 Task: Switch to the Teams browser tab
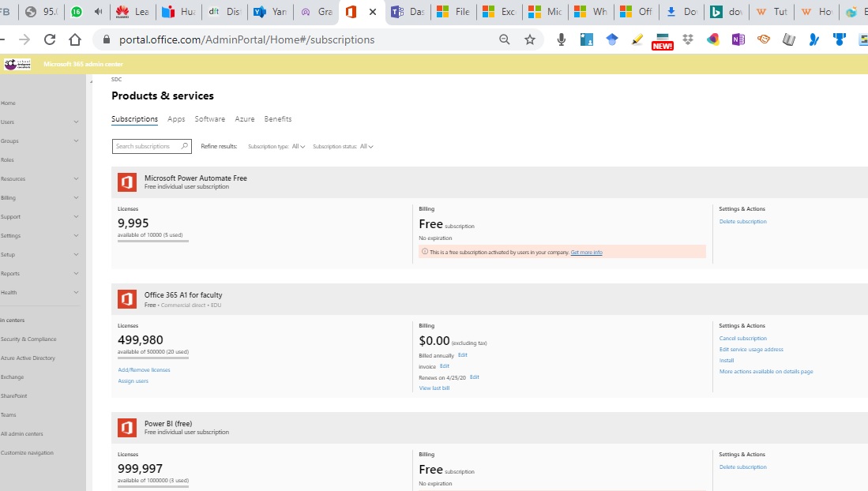pyautogui.click(x=408, y=12)
